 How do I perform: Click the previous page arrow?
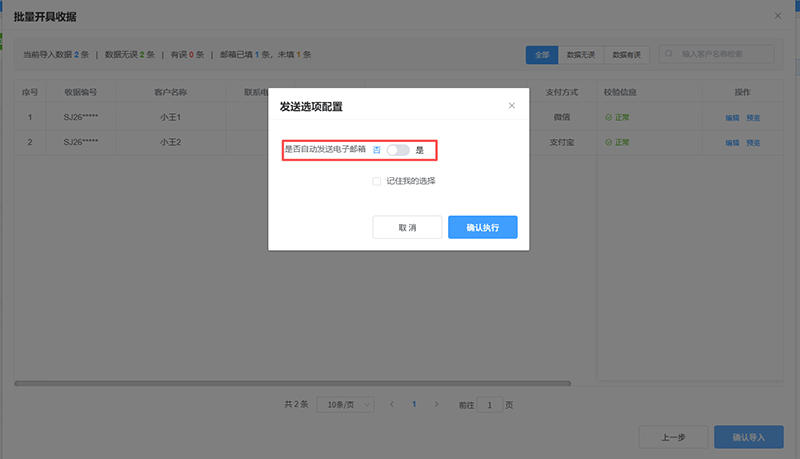[x=391, y=405]
